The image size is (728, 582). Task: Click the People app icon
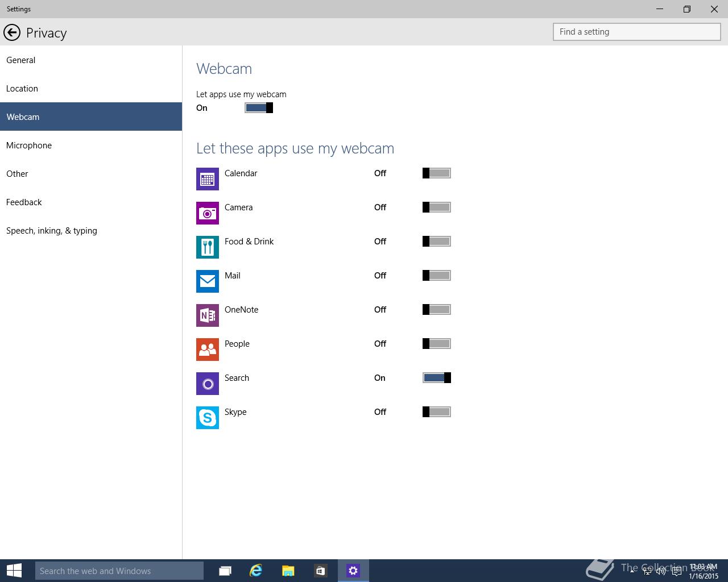[208, 350]
